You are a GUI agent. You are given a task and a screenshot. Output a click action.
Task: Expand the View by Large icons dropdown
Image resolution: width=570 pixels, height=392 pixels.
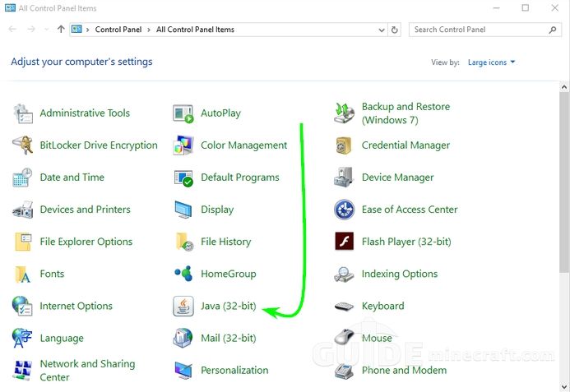click(491, 62)
